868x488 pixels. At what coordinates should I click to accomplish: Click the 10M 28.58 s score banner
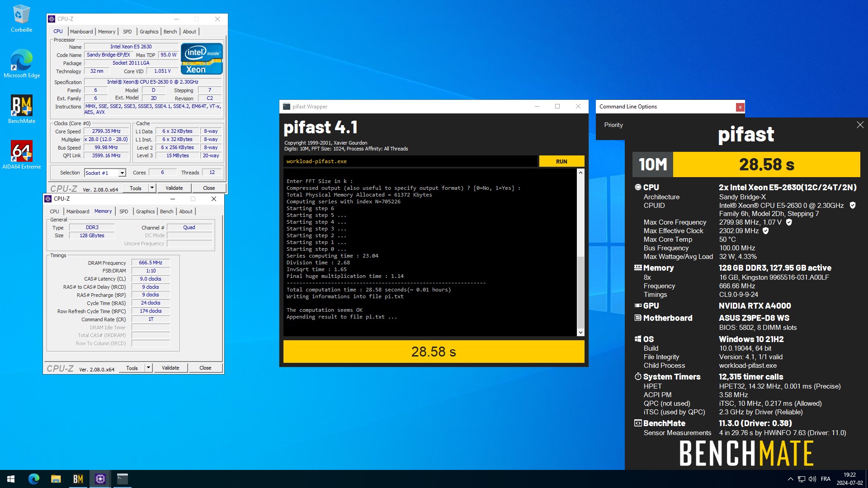(746, 164)
